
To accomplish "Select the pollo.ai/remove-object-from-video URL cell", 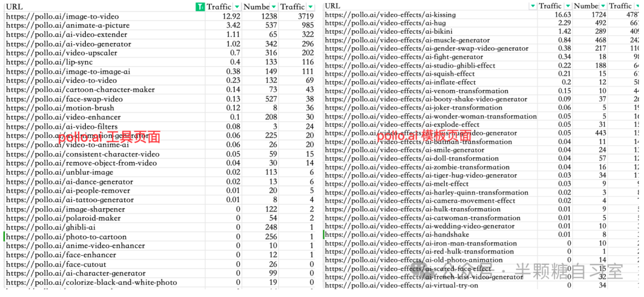I will (x=104, y=163).
